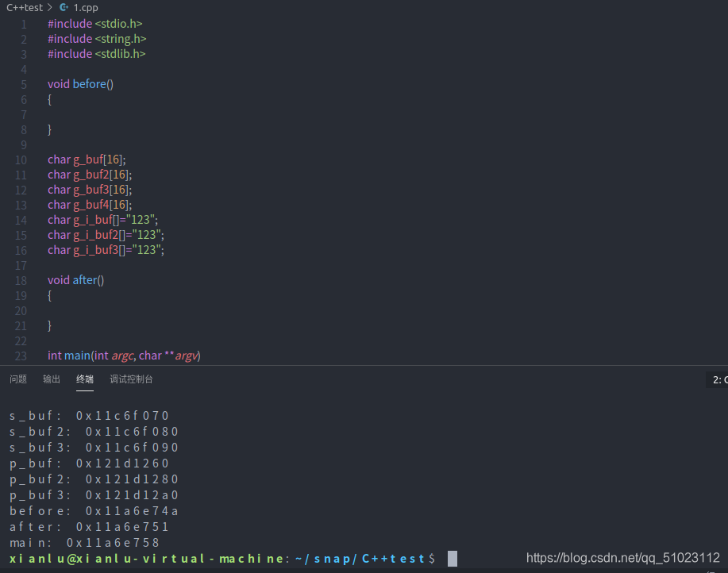Click the char g_buf3[16]; line
The image size is (728, 573).
point(90,190)
